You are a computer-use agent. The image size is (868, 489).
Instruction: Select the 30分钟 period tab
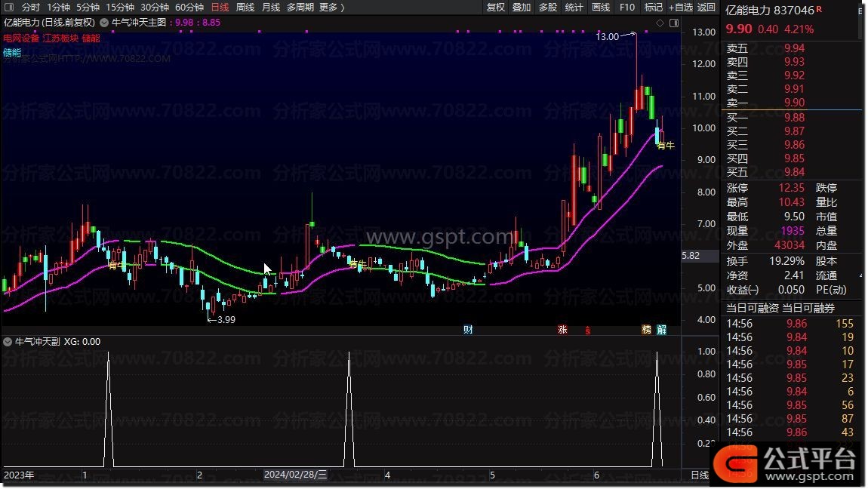pyautogui.click(x=155, y=8)
